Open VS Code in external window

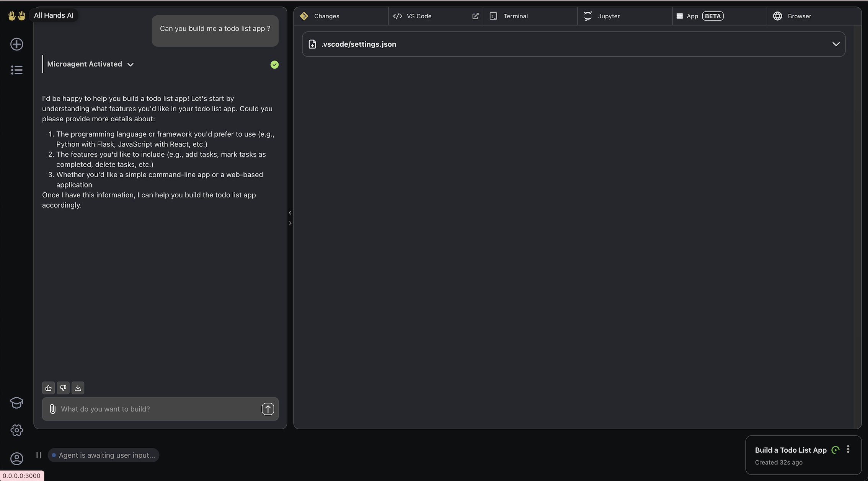coord(475,16)
